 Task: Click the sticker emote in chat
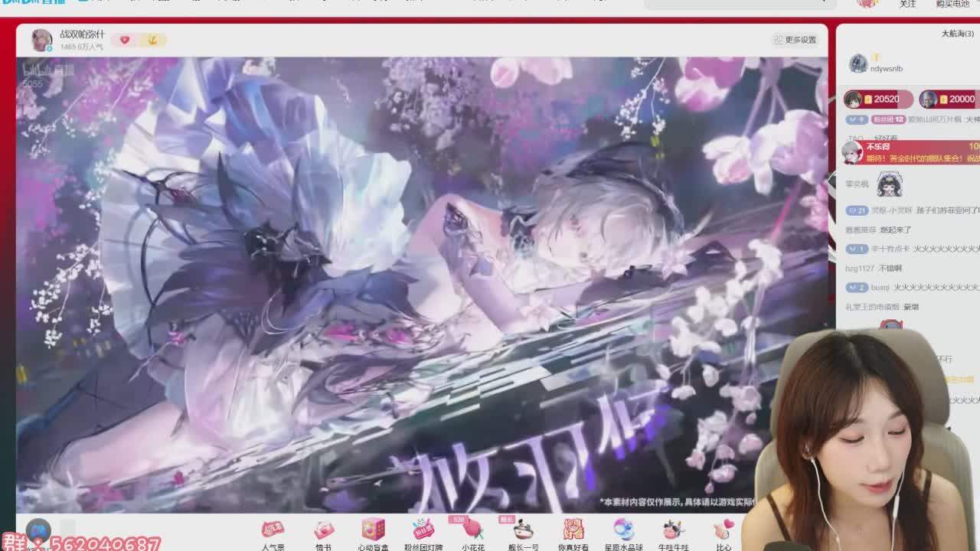pos(889,184)
